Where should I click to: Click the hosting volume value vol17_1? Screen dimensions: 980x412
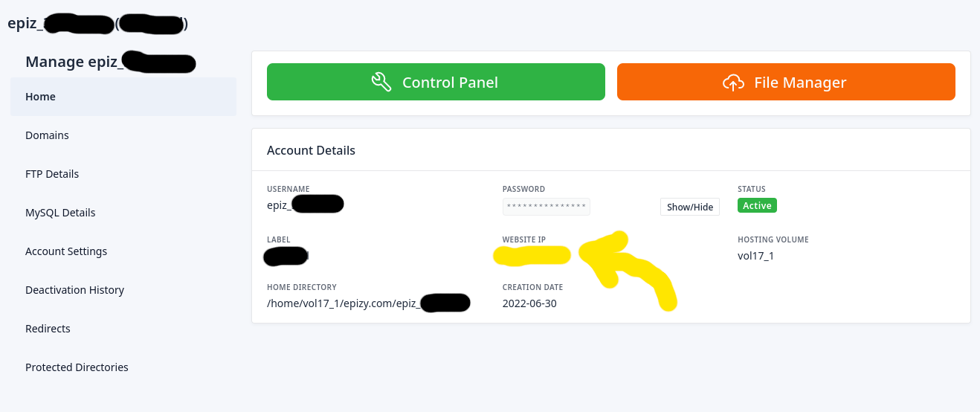(755, 256)
